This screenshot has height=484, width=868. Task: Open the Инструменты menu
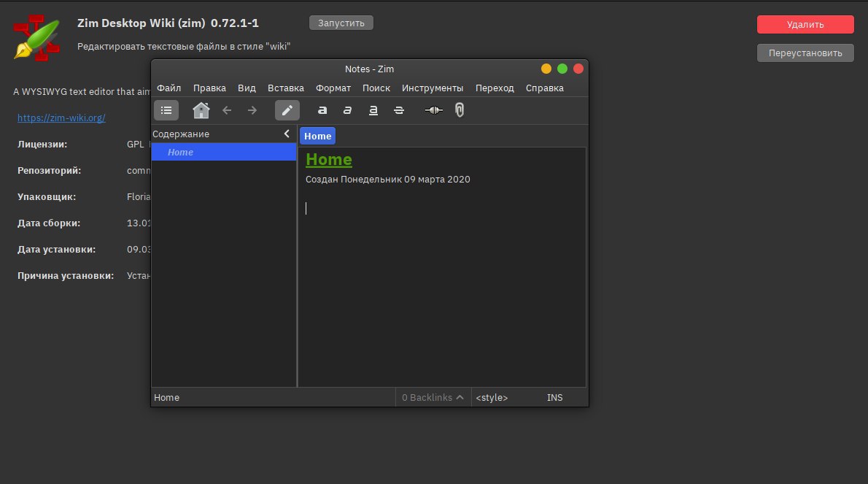click(x=433, y=88)
